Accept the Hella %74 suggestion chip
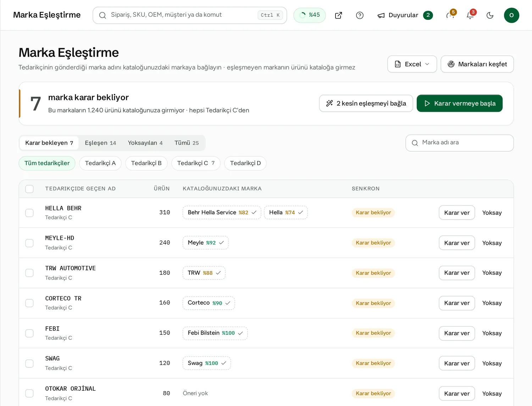The image size is (532, 406). click(x=286, y=213)
